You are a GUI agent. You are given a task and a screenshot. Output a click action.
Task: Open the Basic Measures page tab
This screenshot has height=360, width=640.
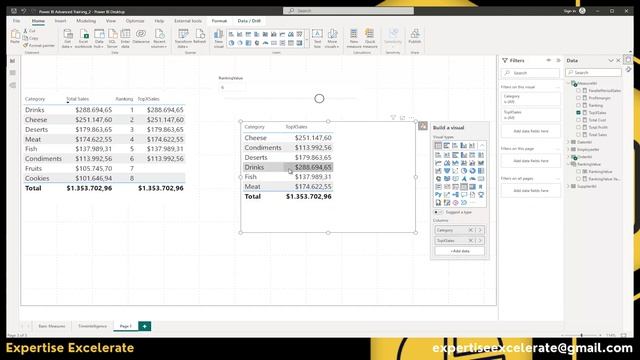tap(52, 326)
